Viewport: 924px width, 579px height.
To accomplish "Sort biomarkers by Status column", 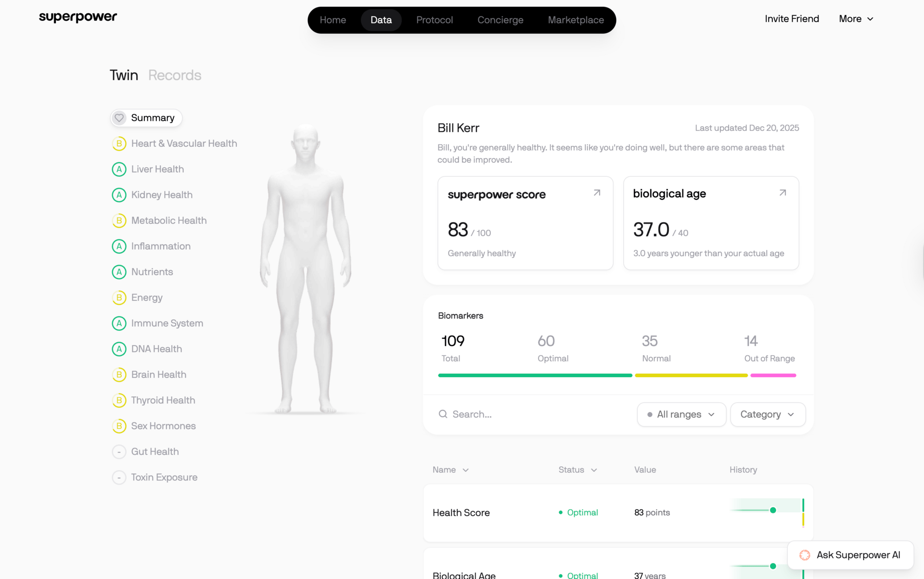I will click(577, 470).
